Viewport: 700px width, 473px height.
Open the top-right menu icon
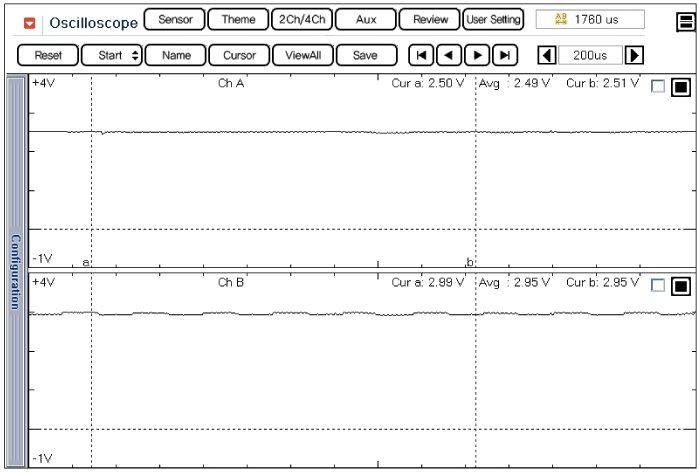pyautogui.click(x=683, y=19)
